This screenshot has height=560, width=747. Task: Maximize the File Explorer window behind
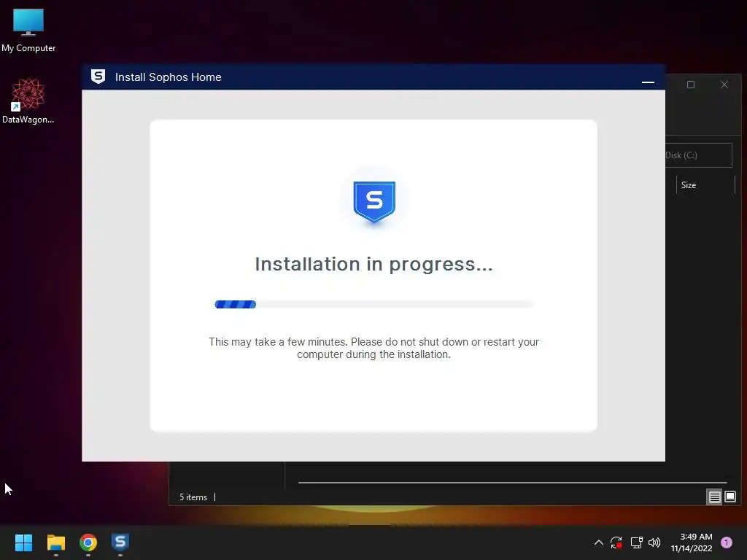point(690,85)
